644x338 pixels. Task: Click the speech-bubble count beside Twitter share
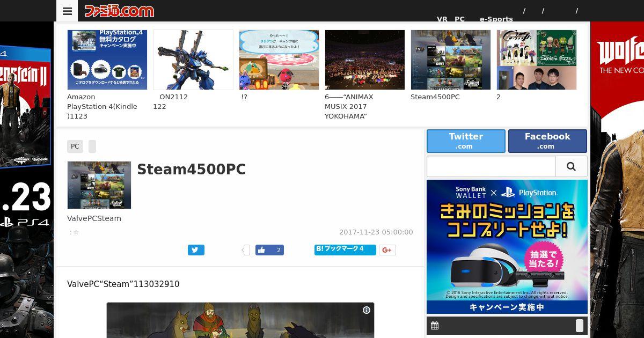246,250
